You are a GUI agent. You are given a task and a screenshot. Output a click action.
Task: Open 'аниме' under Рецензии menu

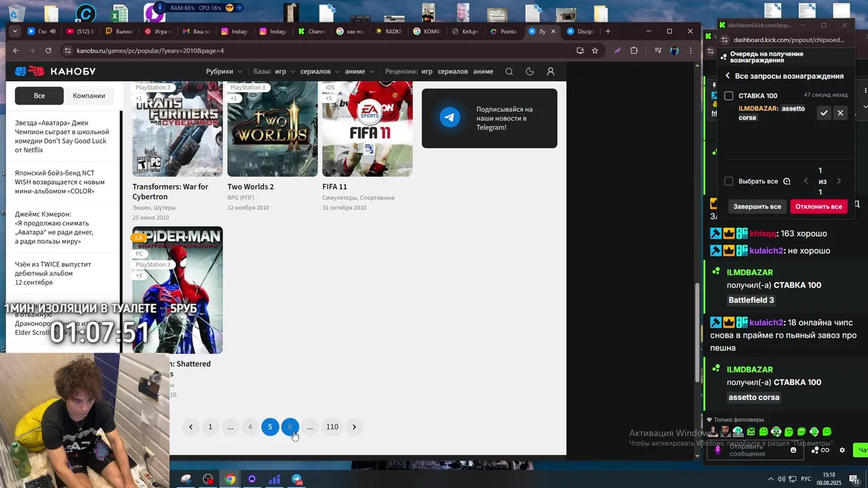pos(484,71)
